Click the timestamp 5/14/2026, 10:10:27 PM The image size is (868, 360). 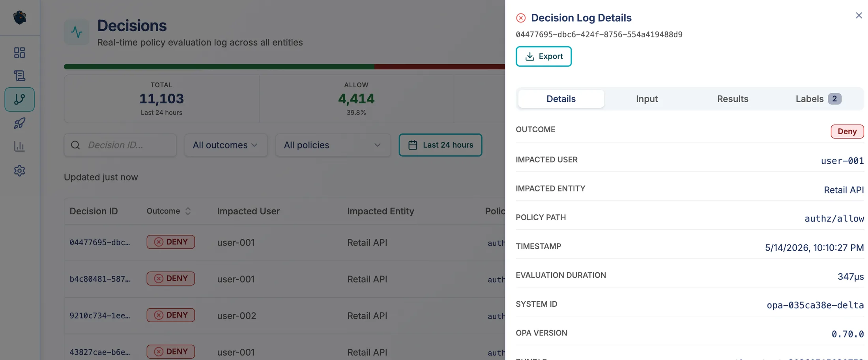click(814, 247)
